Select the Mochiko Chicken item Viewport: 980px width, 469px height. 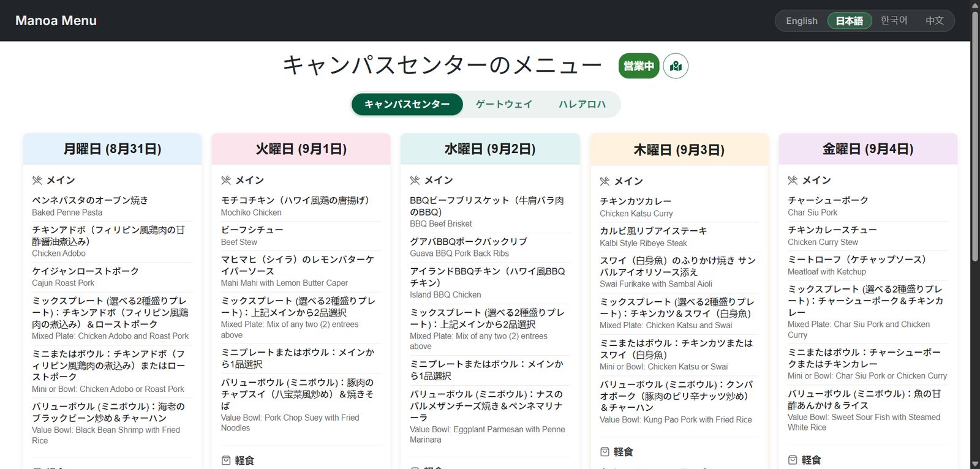tap(301, 206)
